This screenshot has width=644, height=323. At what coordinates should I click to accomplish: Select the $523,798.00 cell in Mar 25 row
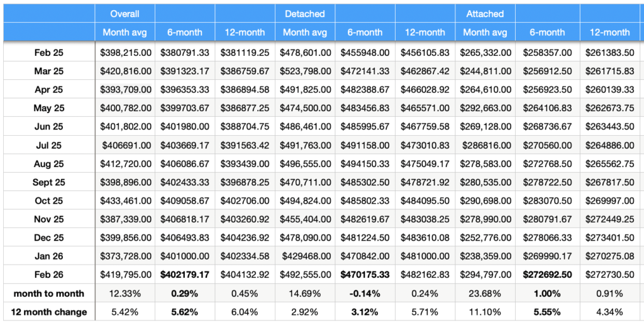(x=305, y=71)
